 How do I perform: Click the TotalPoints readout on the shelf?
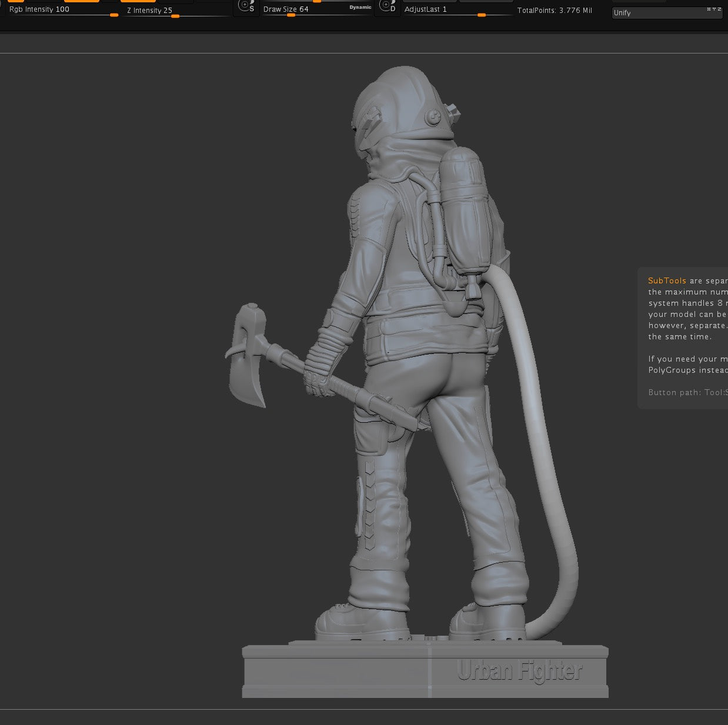point(555,10)
